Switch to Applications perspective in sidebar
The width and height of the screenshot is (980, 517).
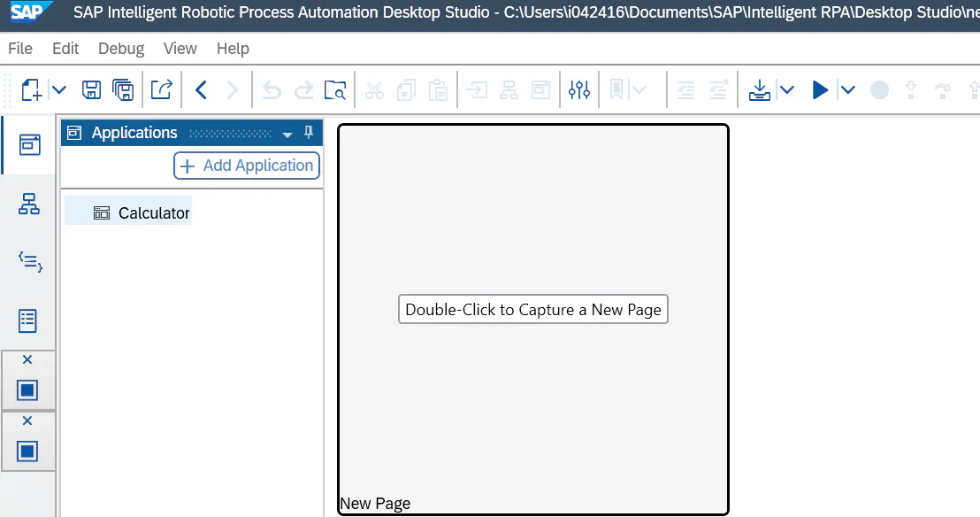pyautogui.click(x=29, y=144)
